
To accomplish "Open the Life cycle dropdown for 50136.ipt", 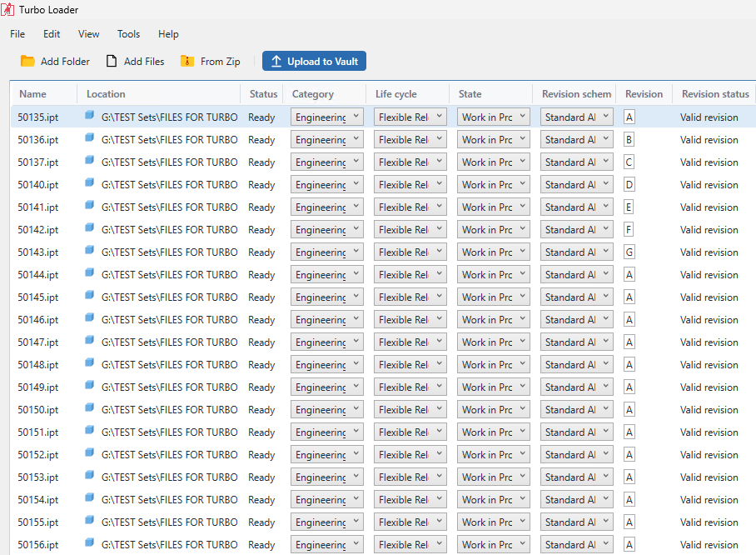I will pos(410,139).
